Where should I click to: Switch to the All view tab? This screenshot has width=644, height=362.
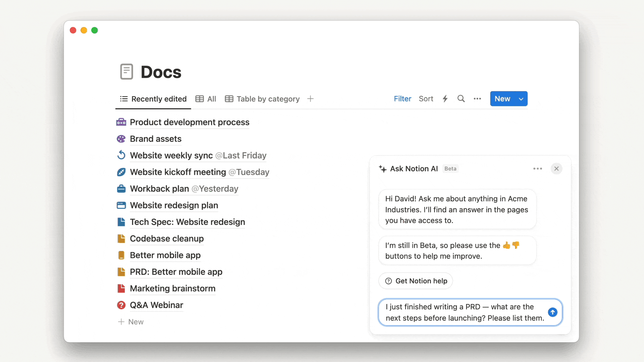206,99
